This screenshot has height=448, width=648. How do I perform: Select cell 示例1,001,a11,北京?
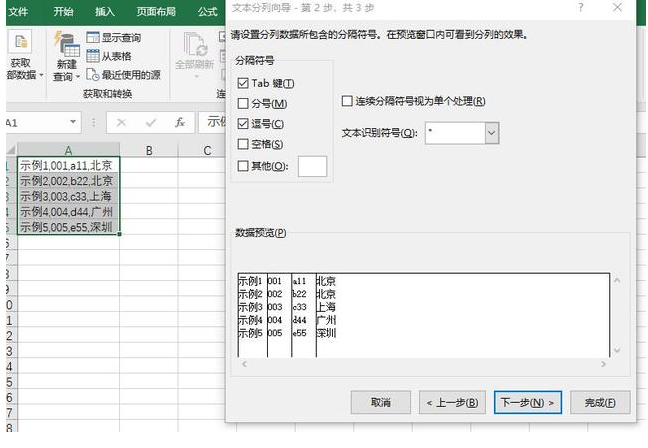(x=68, y=165)
